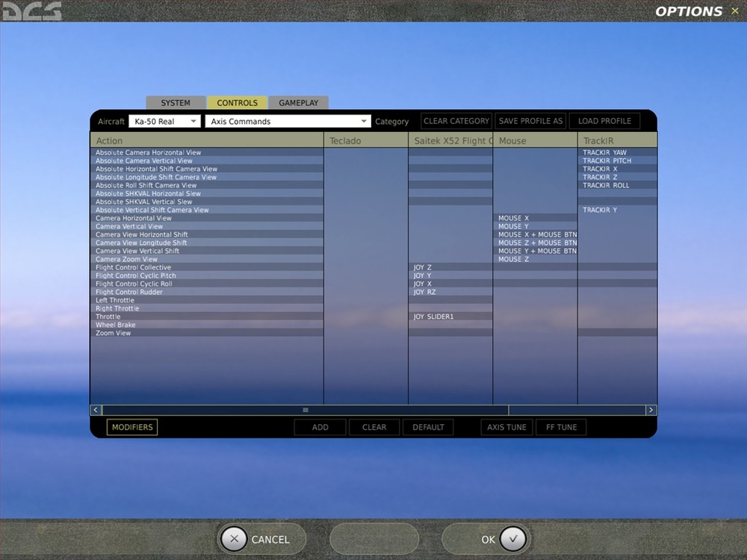Open the Aircraft dropdown showing Ka-50 Real
Screen dimensions: 747x560
click(x=164, y=120)
